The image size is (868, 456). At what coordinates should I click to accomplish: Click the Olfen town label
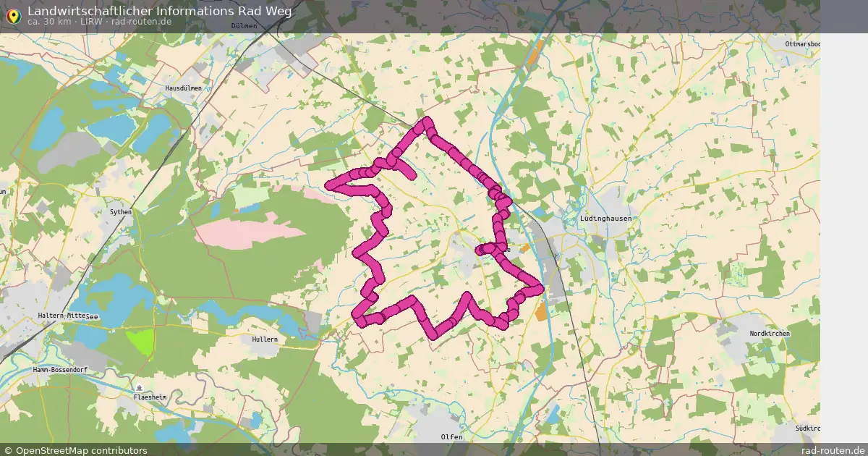[x=451, y=437]
